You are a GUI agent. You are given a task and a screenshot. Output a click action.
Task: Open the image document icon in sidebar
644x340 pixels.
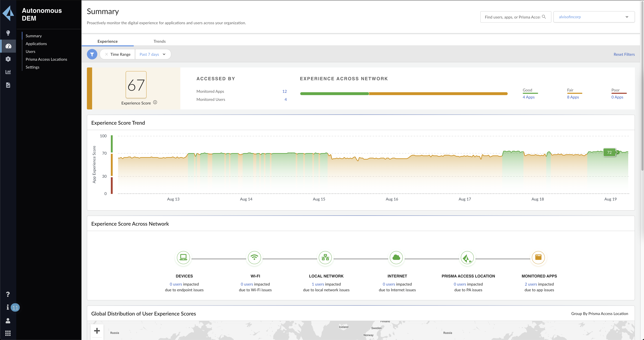click(8, 85)
